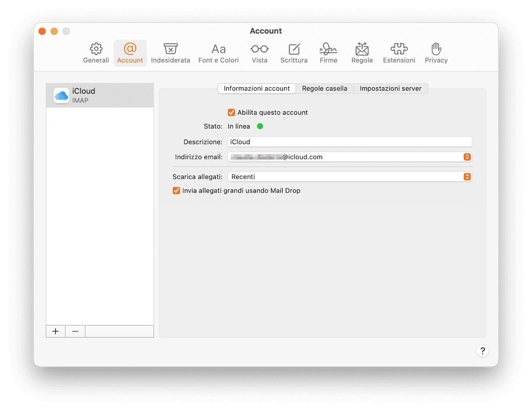532x411 pixels.
Task: Open the Privacy preferences pane
Action: (436, 53)
